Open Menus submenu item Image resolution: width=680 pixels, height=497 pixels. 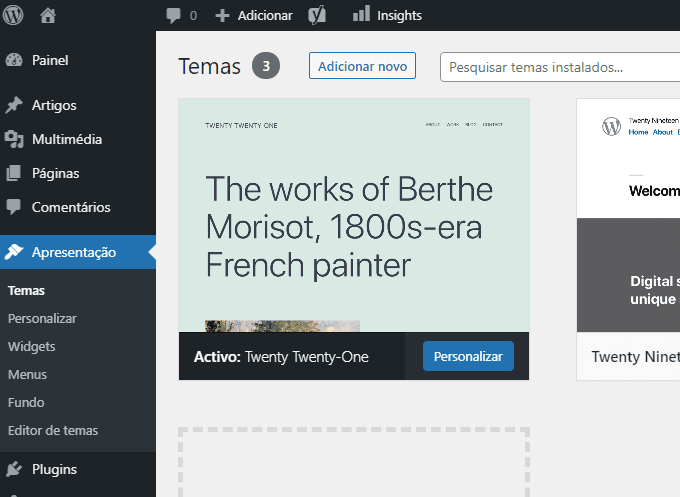pos(27,374)
